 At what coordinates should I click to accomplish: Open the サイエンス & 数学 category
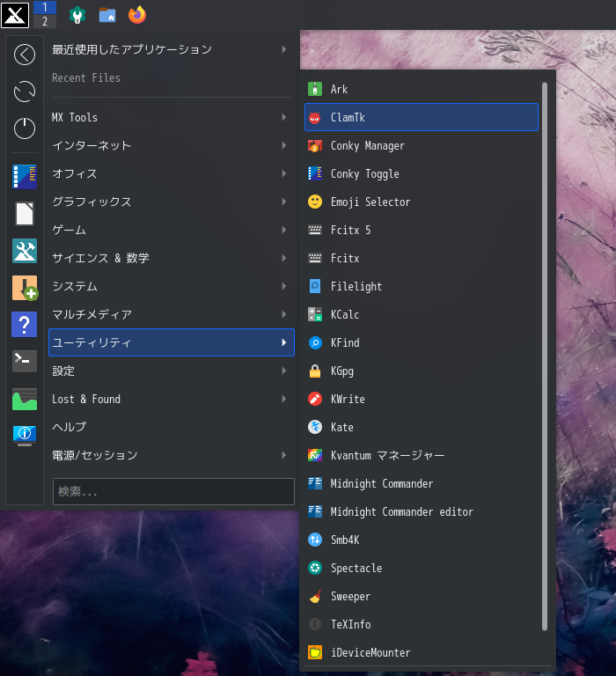tap(172, 258)
